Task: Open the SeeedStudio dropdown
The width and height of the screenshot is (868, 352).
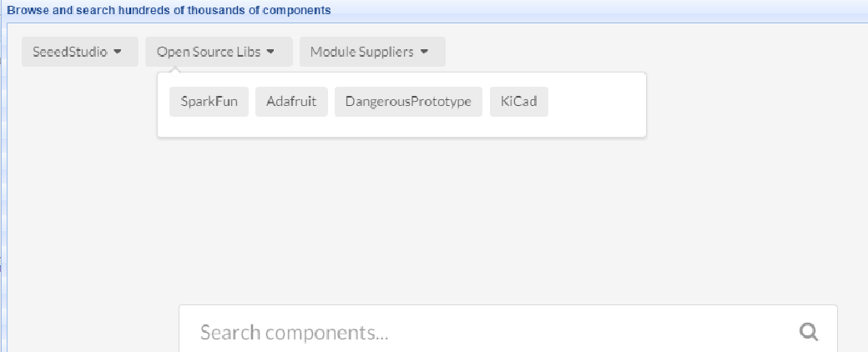Action: coord(80,52)
